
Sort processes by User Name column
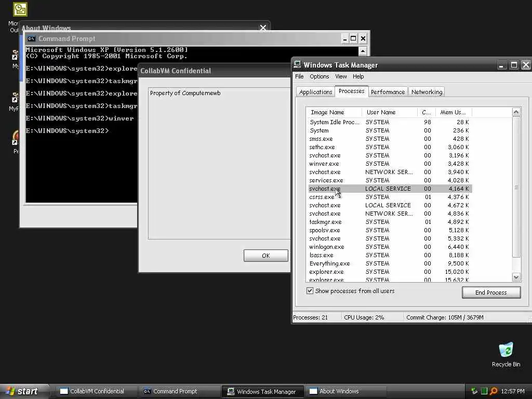(390, 112)
